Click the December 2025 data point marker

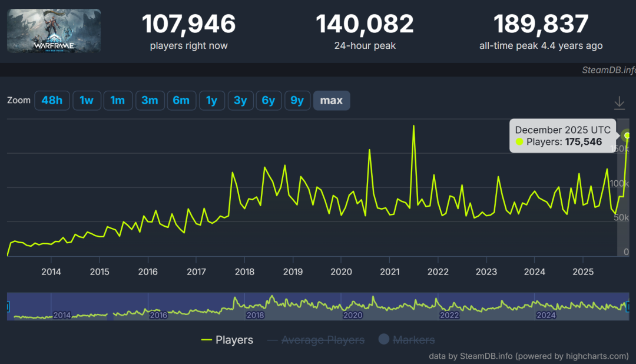tap(627, 135)
